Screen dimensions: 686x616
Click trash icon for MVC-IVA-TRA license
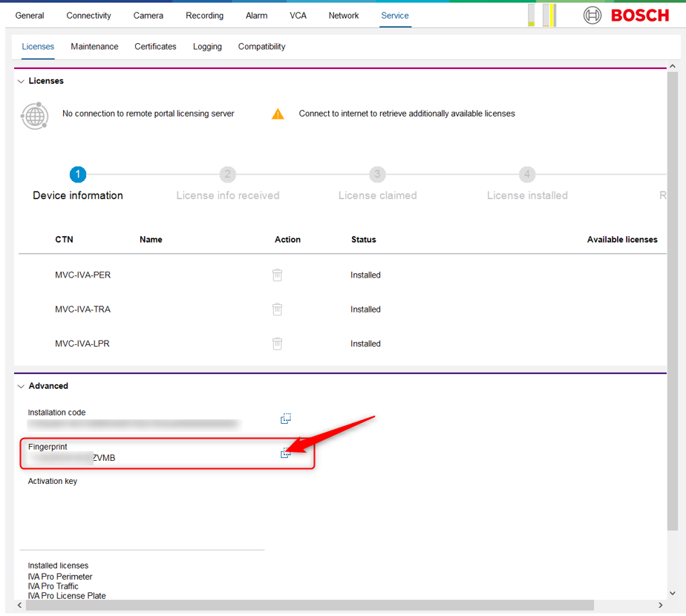coord(277,309)
